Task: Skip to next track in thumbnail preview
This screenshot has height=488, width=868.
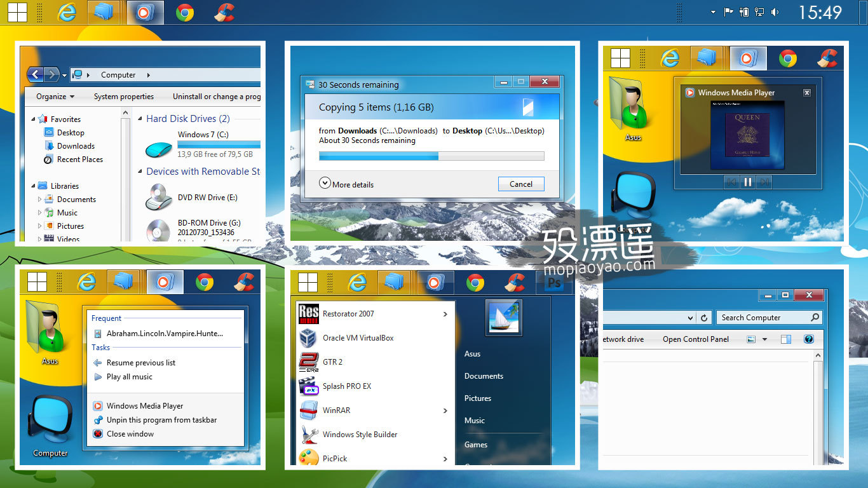Action: [764, 182]
